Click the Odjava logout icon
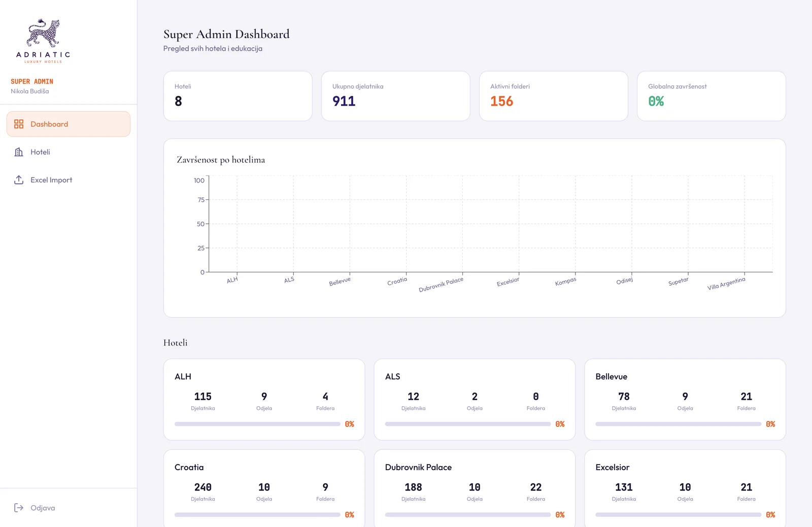812x527 pixels. [x=19, y=508]
